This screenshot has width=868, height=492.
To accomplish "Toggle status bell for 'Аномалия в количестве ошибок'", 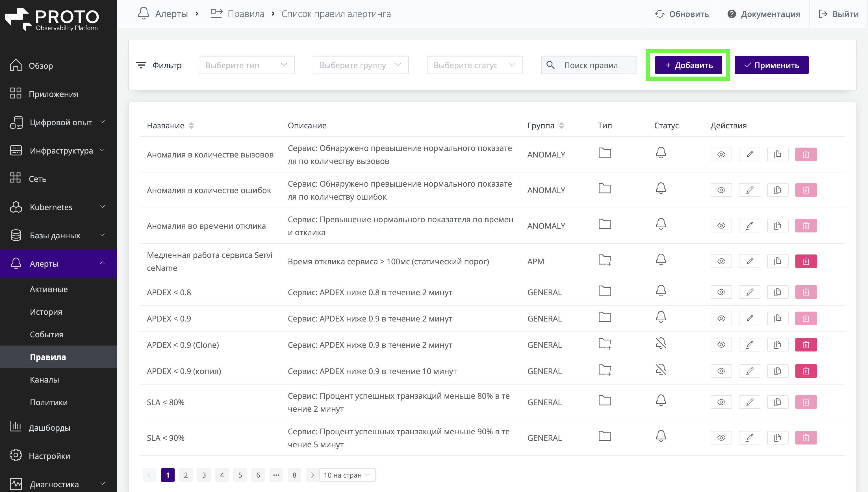I will tap(661, 189).
